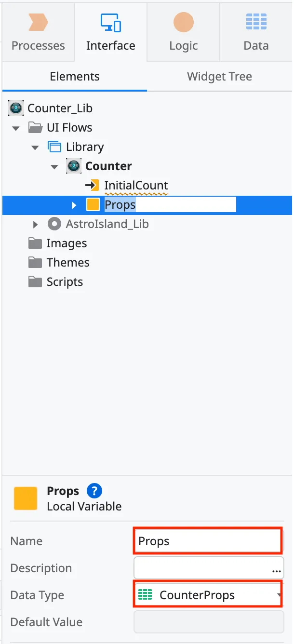Click the Counter_Lib module icon
The image size is (294, 644).
click(15, 108)
